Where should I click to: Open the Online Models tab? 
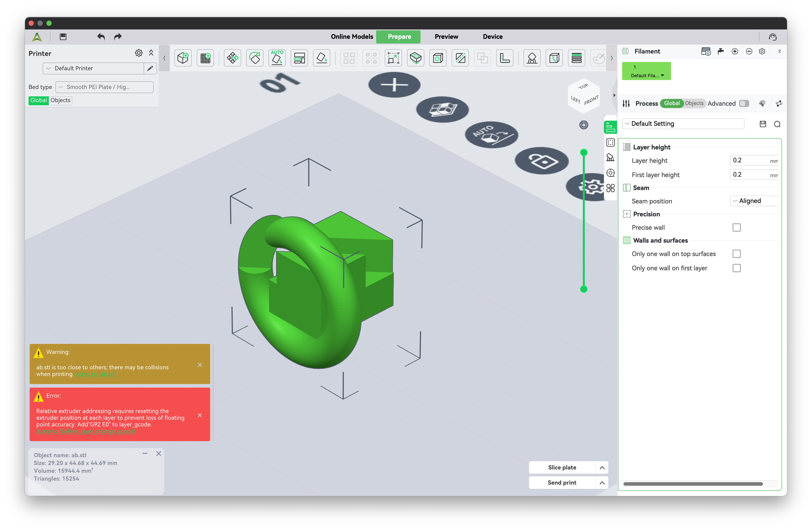pyautogui.click(x=352, y=37)
